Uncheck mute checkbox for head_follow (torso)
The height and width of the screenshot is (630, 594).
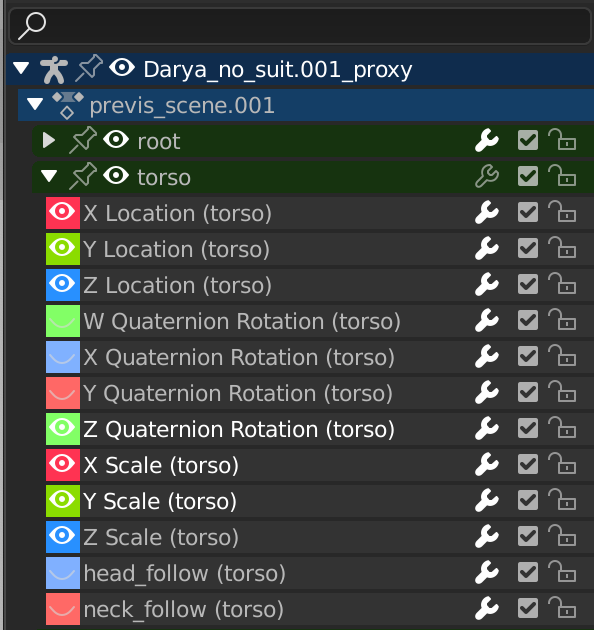[x=528, y=572]
